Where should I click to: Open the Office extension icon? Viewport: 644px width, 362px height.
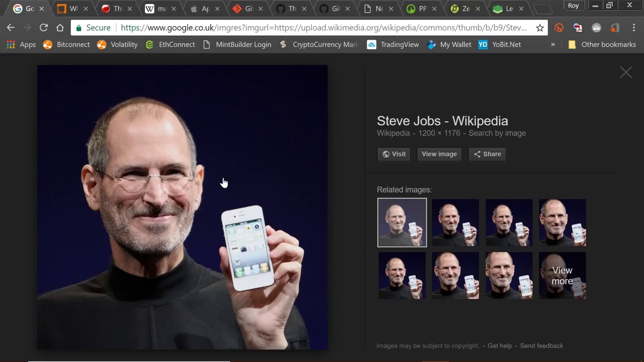pos(615,28)
